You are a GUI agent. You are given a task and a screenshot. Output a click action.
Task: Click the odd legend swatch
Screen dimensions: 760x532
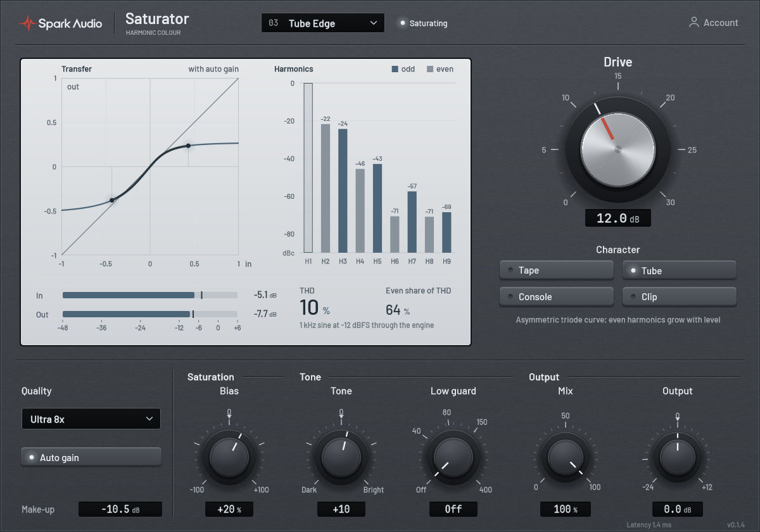click(395, 69)
